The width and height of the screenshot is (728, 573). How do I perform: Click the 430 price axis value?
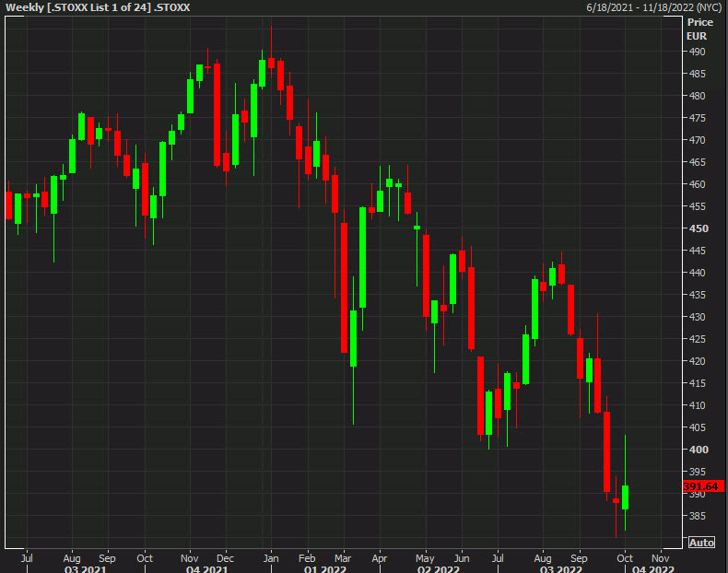pos(697,317)
